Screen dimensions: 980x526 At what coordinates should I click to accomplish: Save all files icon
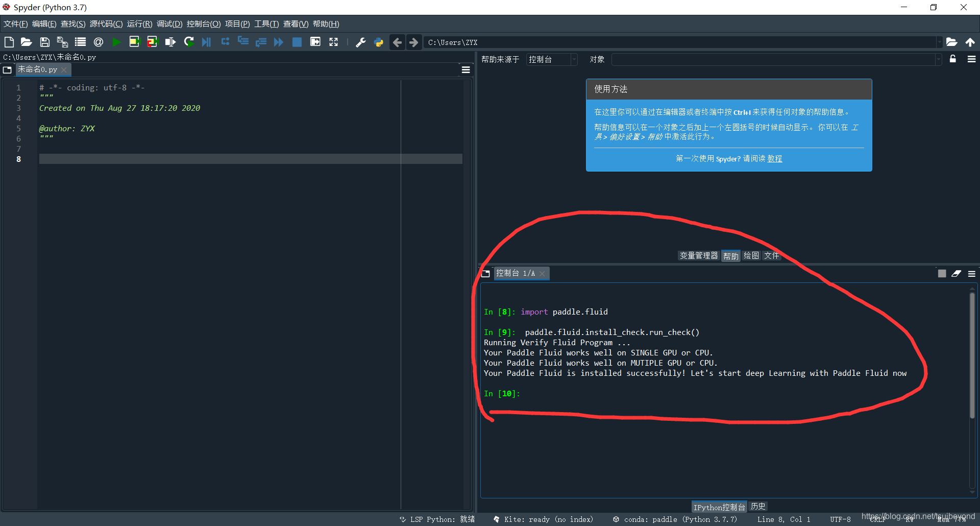pos(62,42)
